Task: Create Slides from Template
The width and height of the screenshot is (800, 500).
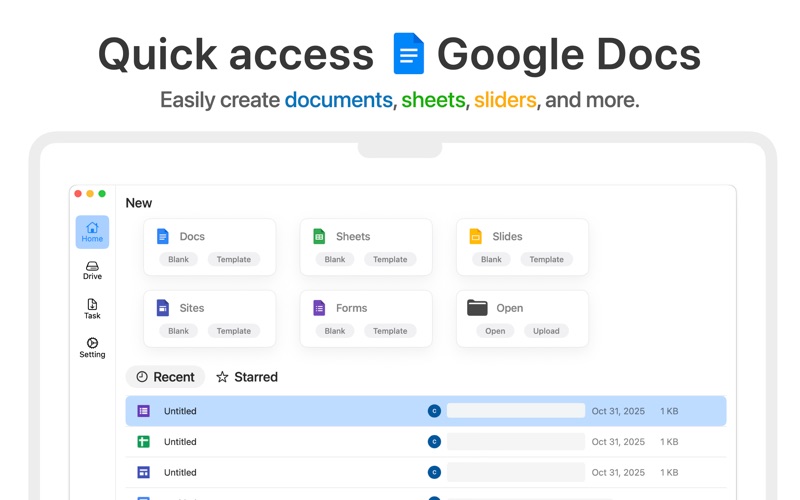Action: 546,259
